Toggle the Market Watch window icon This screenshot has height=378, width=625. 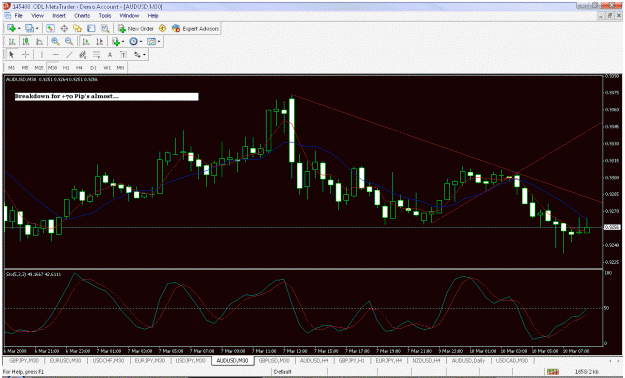pyautogui.click(x=50, y=28)
